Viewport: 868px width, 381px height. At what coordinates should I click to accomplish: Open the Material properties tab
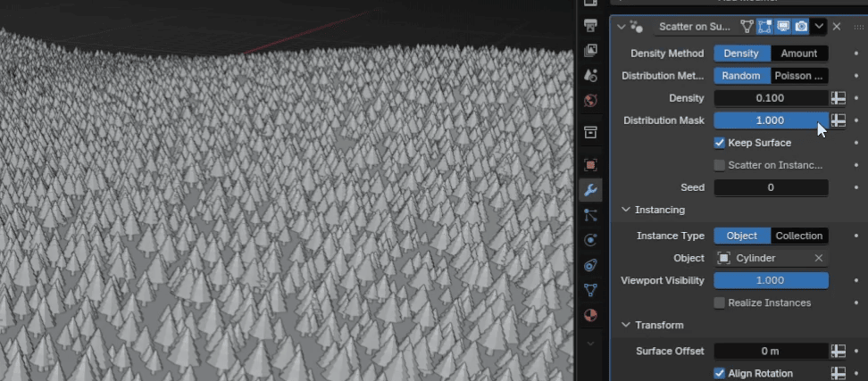coord(590,315)
